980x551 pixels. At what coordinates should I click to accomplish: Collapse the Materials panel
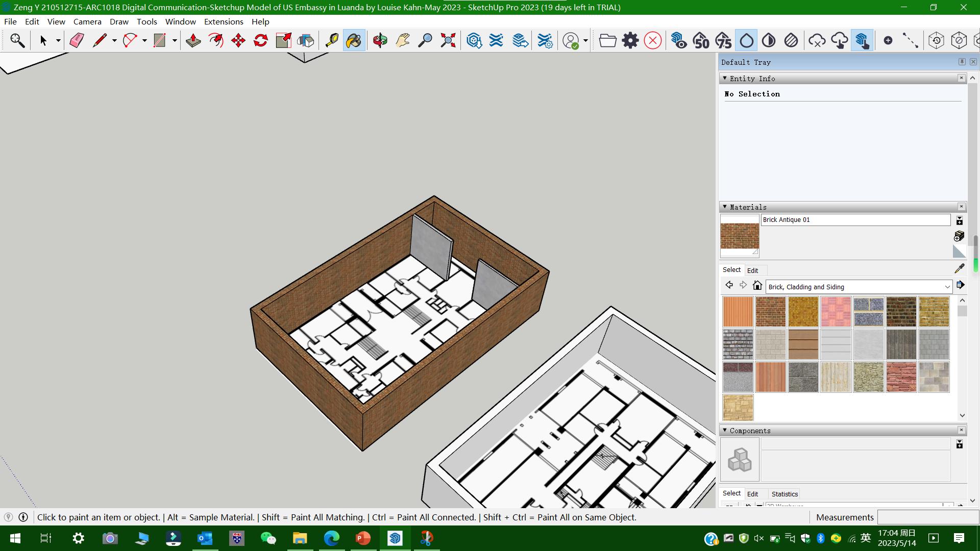(x=725, y=207)
